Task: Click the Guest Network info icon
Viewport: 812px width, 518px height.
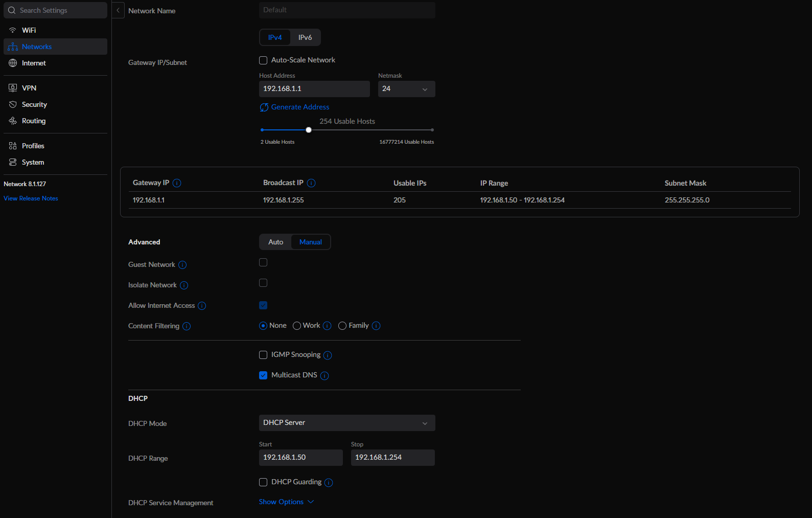Action: point(182,265)
